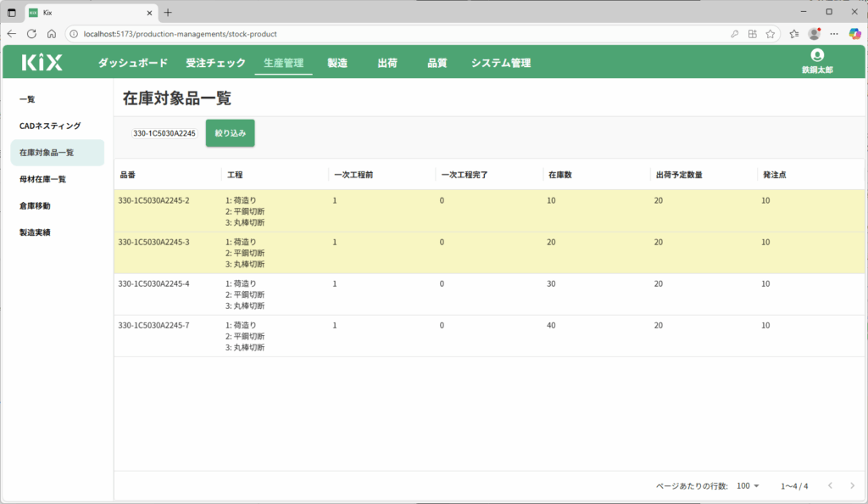
Task: Select the row for 330-1C5030A2245-4
Action: (153, 283)
